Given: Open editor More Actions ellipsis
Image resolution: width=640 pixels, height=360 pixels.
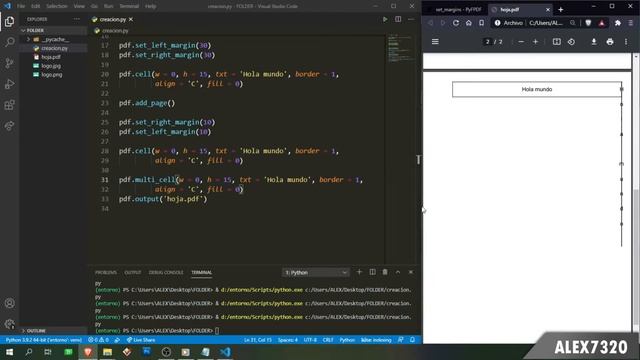Looking at the screenshot, I should click(411, 19).
